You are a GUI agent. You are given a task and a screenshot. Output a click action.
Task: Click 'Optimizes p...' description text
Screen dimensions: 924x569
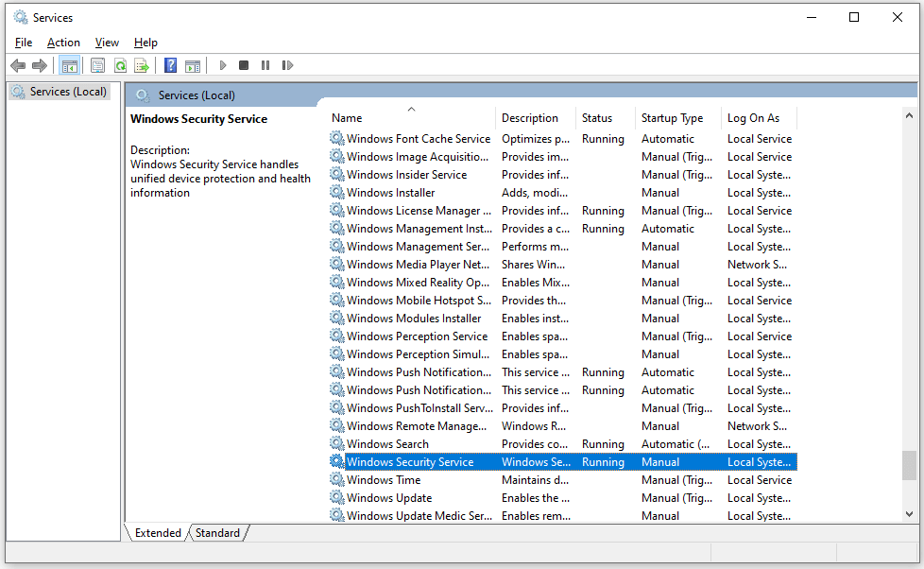click(536, 139)
